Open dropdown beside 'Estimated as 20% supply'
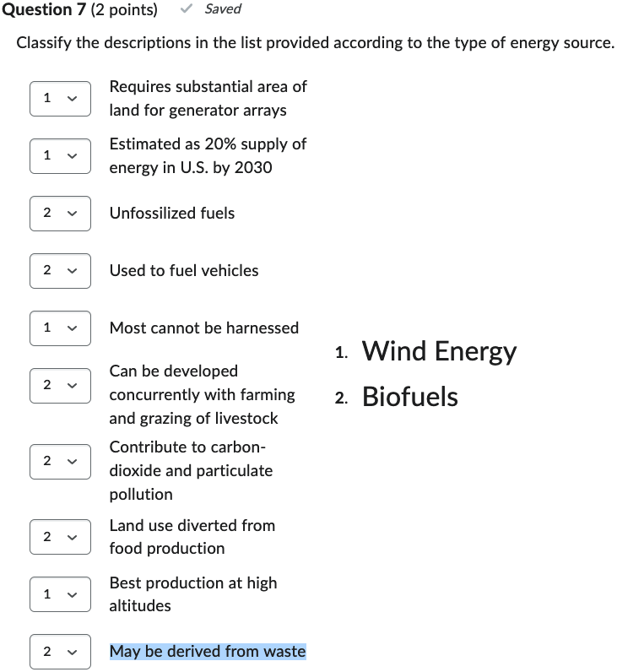Viewport: 617px width, 672px height. point(60,156)
